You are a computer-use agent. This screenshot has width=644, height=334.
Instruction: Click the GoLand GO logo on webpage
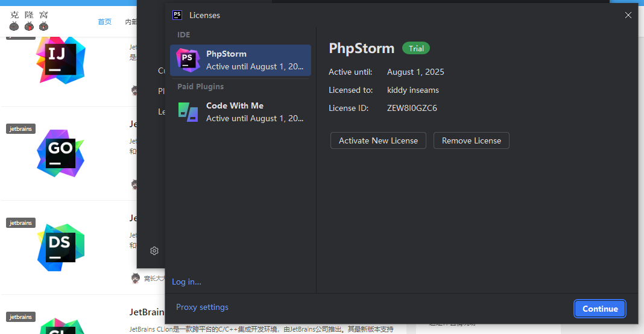(61, 153)
